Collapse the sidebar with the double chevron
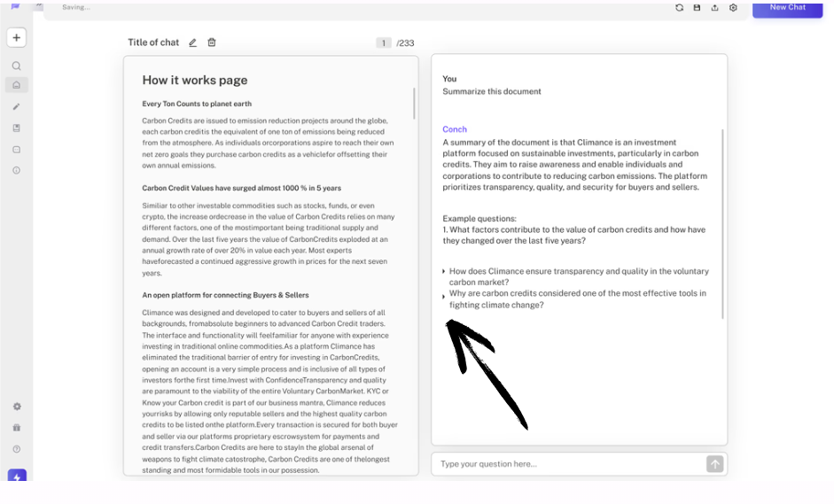 click(39, 5)
